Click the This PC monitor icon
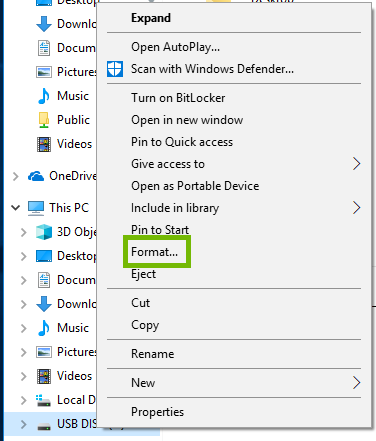This screenshot has width=376, height=441. pos(36,208)
